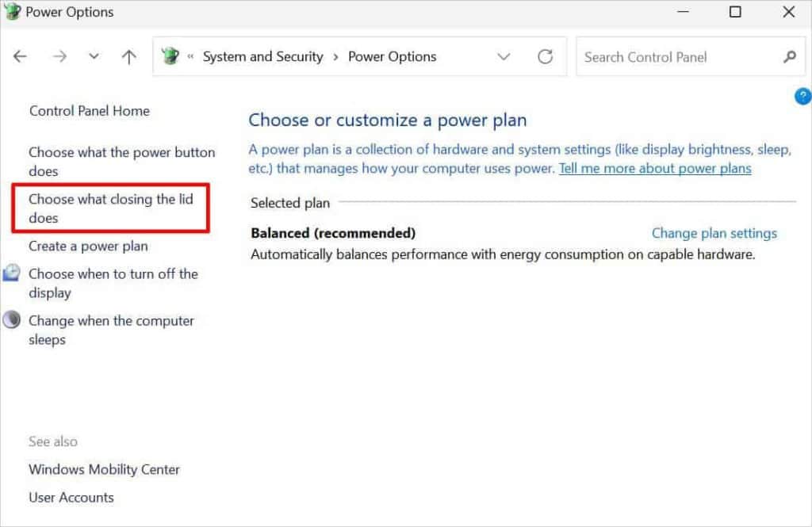Open Create a power plan
The height and width of the screenshot is (527, 812).
[x=88, y=246]
